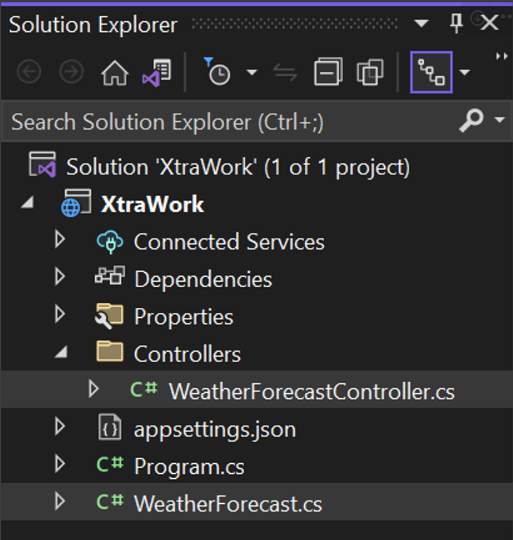This screenshot has height=540, width=513.
Task: Select the Properties item
Action: (x=184, y=317)
